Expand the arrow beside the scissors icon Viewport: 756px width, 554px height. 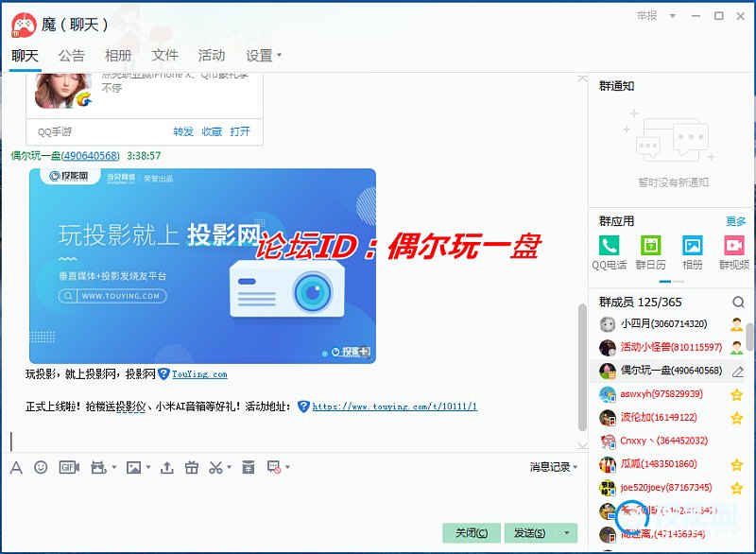pos(229,467)
